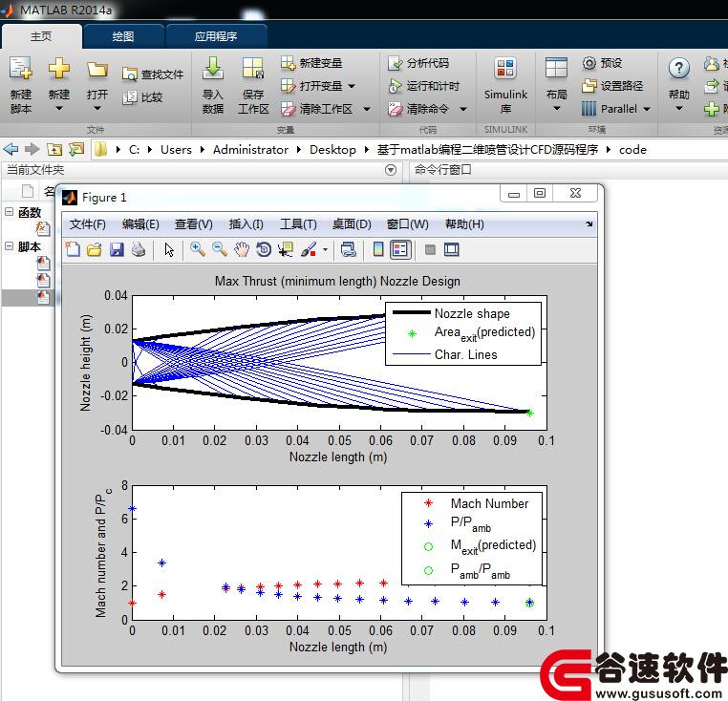The height and width of the screenshot is (701, 728).
Task: Toggle the Brush data tool
Action: pos(309,250)
